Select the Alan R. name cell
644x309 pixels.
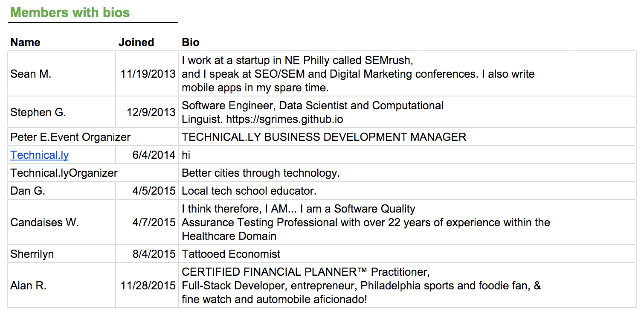coord(61,286)
